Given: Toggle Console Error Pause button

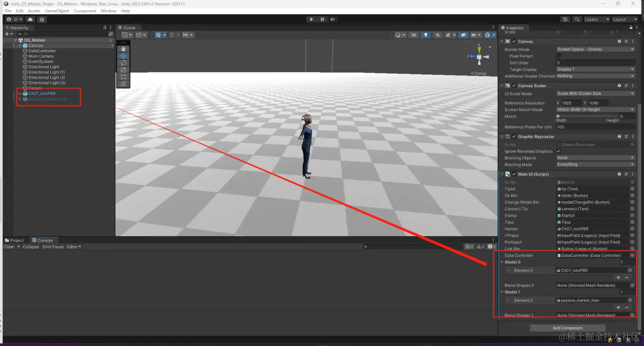Looking at the screenshot, I should pyautogui.click(x=53, y=247).
